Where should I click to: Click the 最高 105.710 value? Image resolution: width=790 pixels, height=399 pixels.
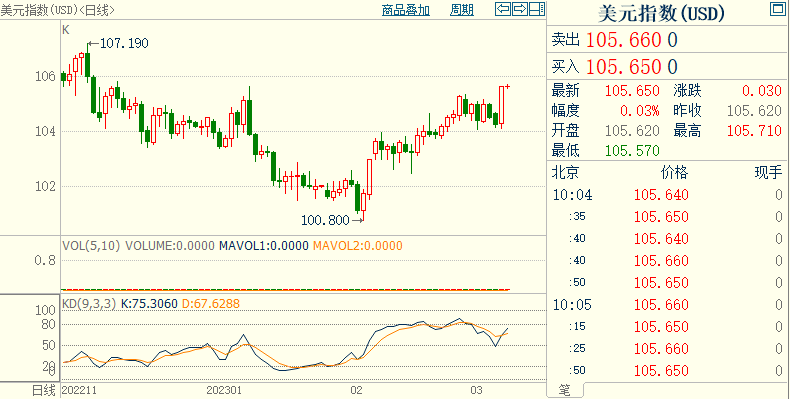[754, 130]
